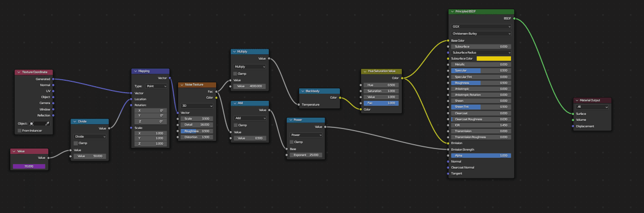The height and width of the screenshot is (213, 644).
Task: Click the Material Output node header
Action: [x=592, y=100]
